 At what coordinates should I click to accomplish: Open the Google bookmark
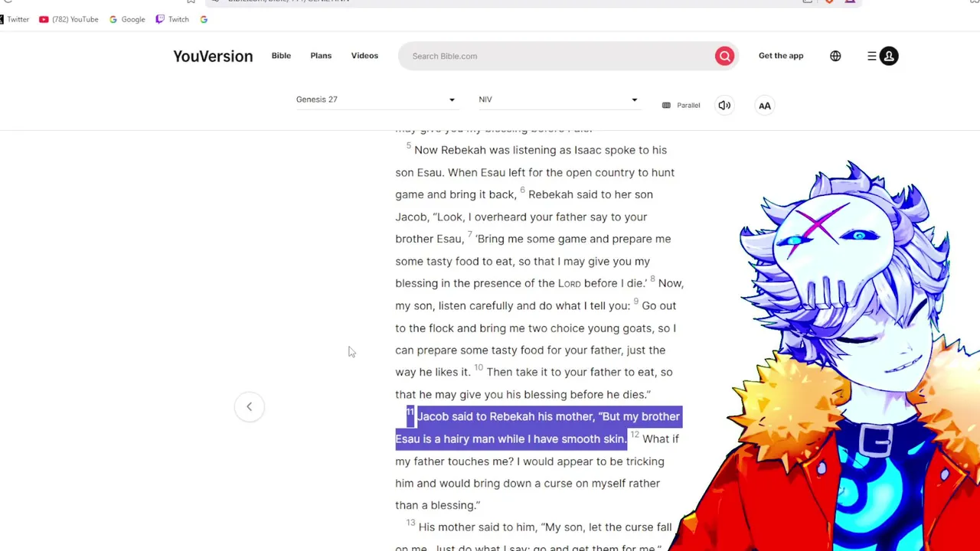click(127, 19)
